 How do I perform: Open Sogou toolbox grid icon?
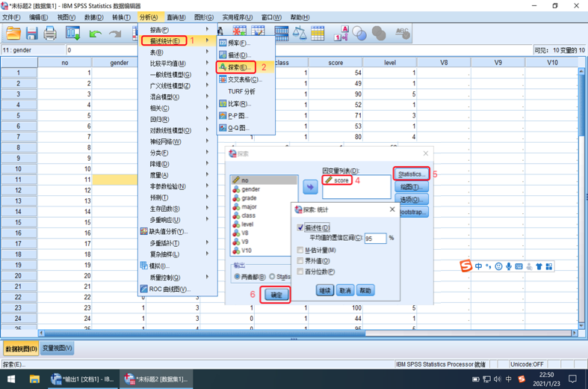coord(549,266)
